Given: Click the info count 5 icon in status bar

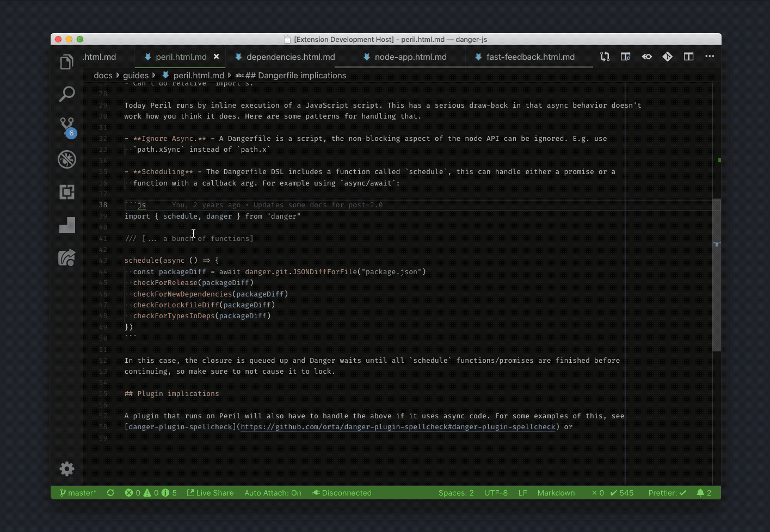Looking at the screenshot, I should [169, 493].
